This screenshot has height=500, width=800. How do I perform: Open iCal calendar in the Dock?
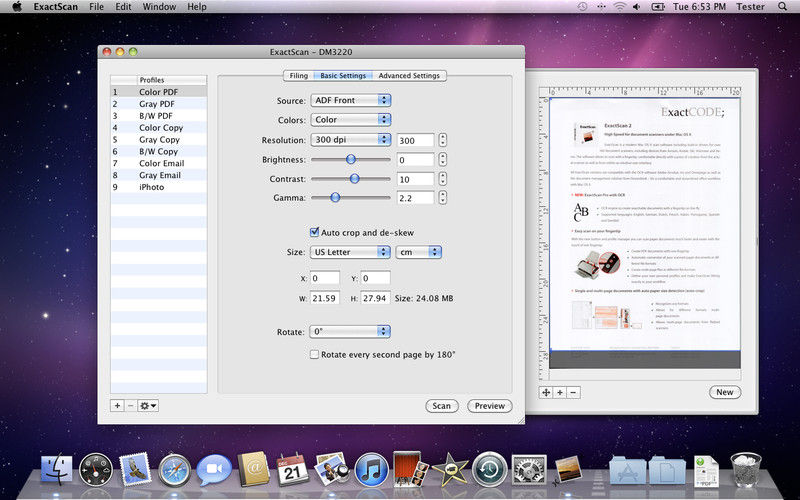tap(292, 469)
